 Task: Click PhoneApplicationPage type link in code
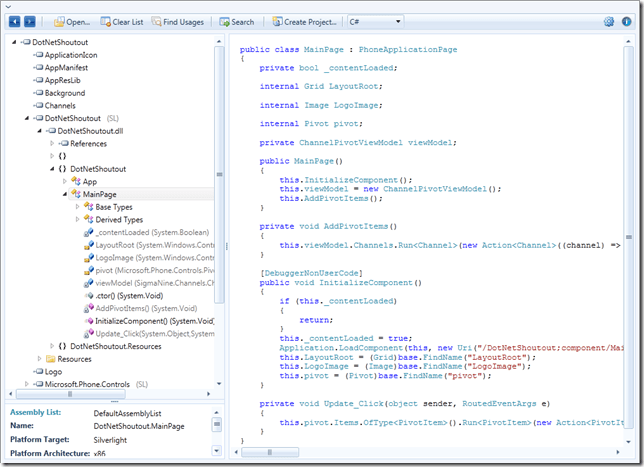[x=408, y=50]
